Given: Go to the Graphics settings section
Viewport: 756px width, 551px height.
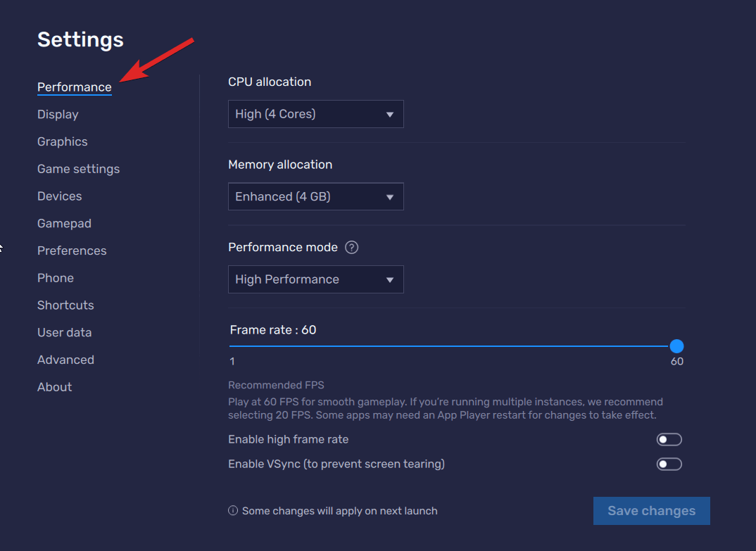Looking at the screenshot, I should point(63,142).
